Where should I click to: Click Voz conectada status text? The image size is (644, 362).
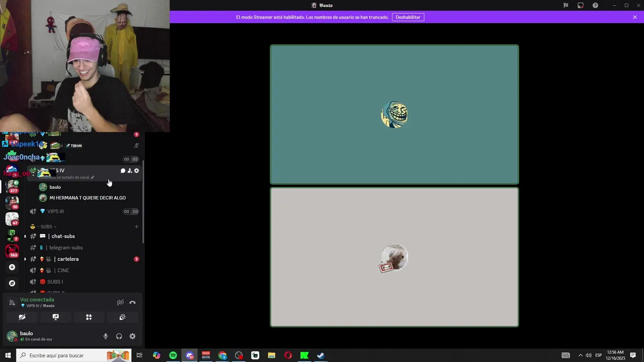(37, 300)
